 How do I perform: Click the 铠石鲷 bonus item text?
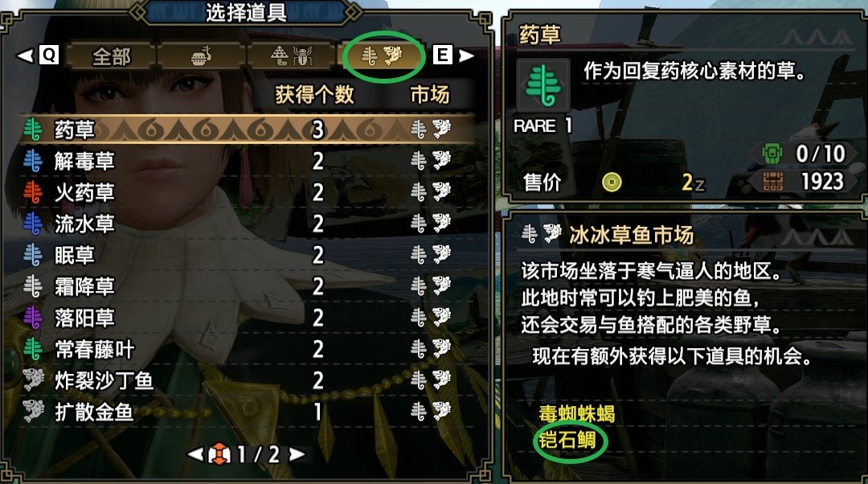[567, 441]
